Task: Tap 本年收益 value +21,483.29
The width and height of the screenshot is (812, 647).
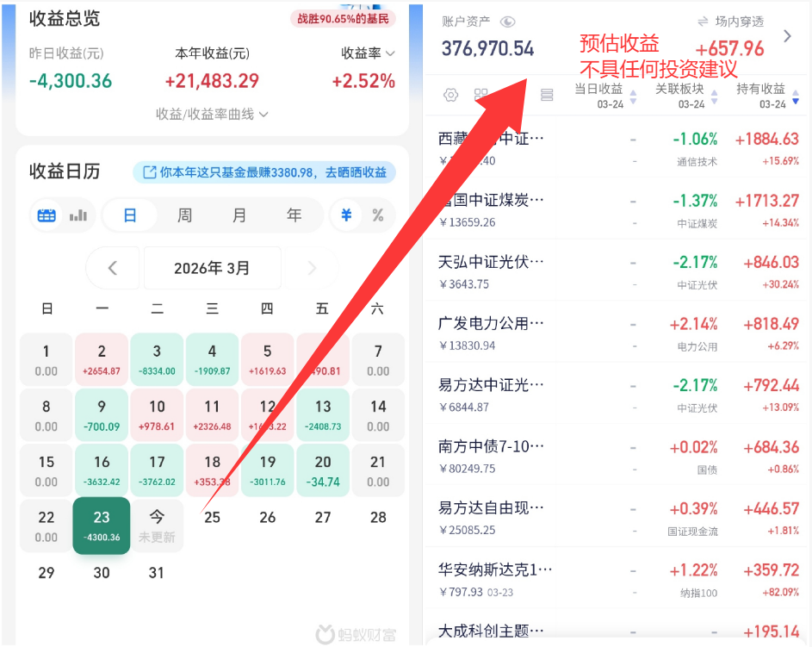Action: (x=212, y=81)
